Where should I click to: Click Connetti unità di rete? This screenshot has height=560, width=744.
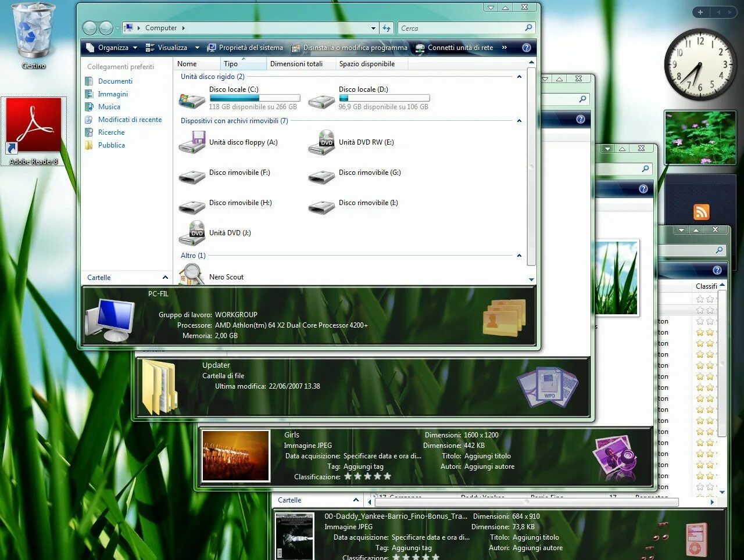click(x=454, y=48)
